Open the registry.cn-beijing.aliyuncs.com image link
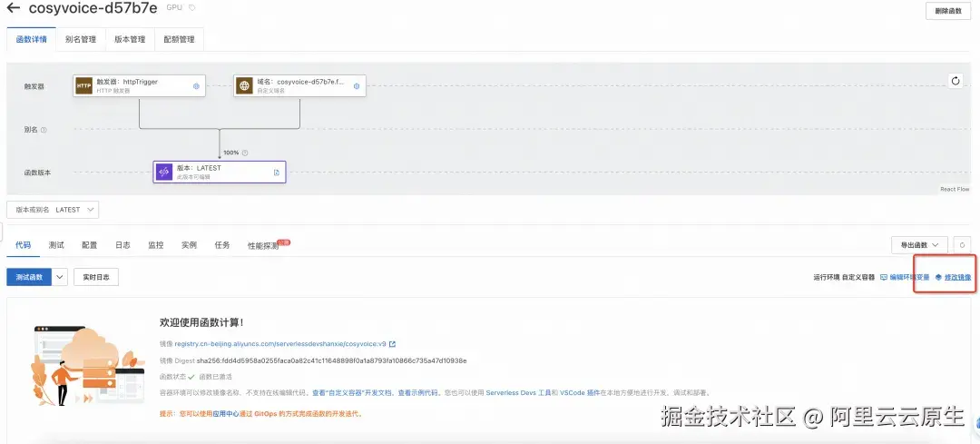Screen dimensions: 980x444 click(x=280, y=344)
